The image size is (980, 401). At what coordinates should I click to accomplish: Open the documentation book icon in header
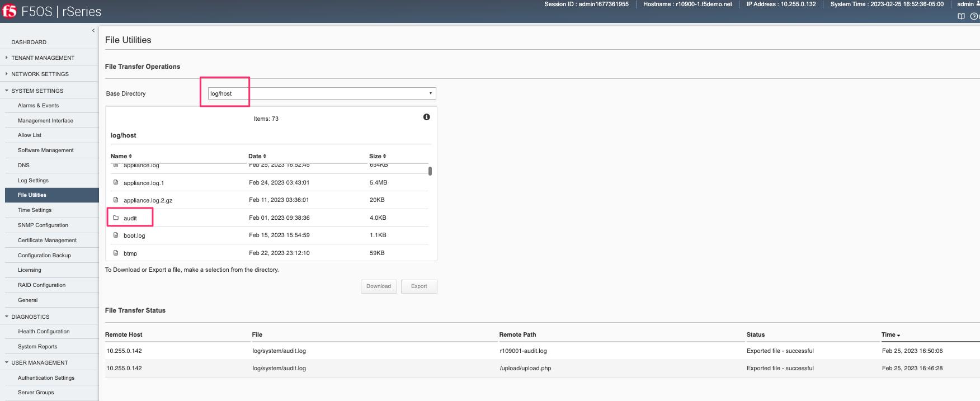[x=961, y=16]
